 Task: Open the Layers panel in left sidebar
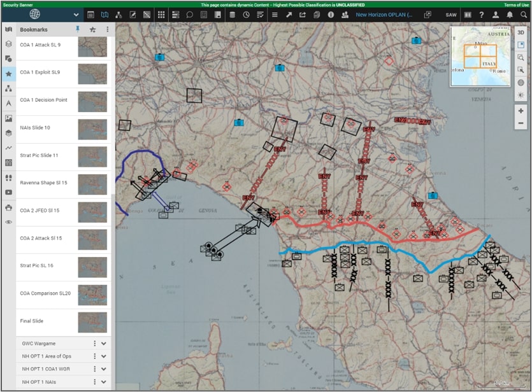tap(8, 44)
